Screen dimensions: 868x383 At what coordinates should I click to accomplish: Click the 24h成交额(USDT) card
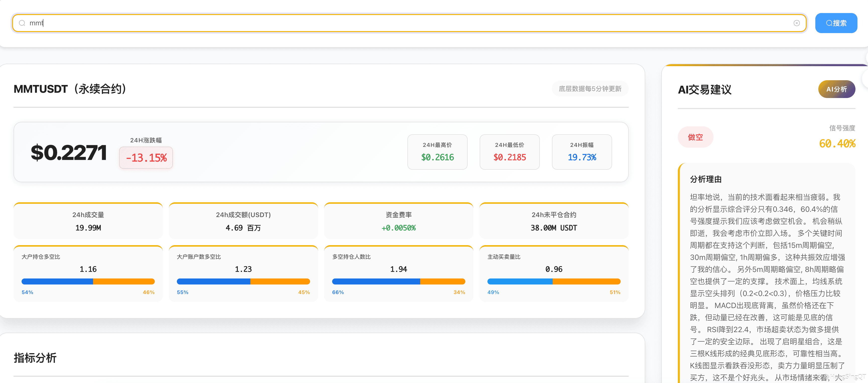243,221
